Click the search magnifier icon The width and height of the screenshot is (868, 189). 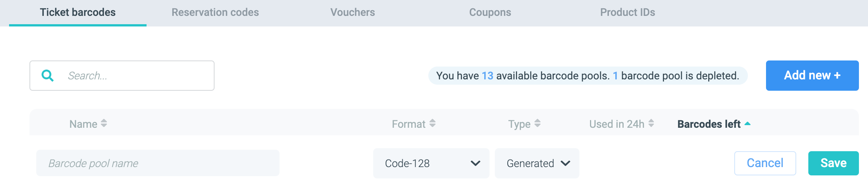coord(48,76)
